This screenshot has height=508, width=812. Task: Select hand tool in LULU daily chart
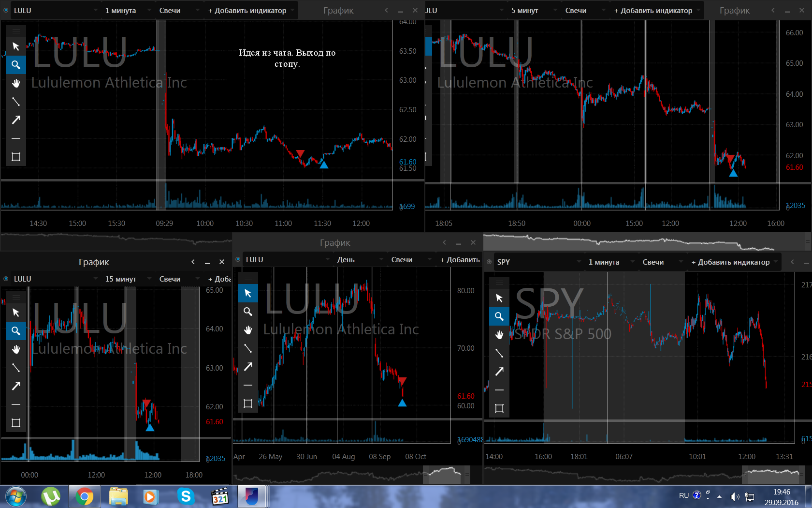[248, 330]
